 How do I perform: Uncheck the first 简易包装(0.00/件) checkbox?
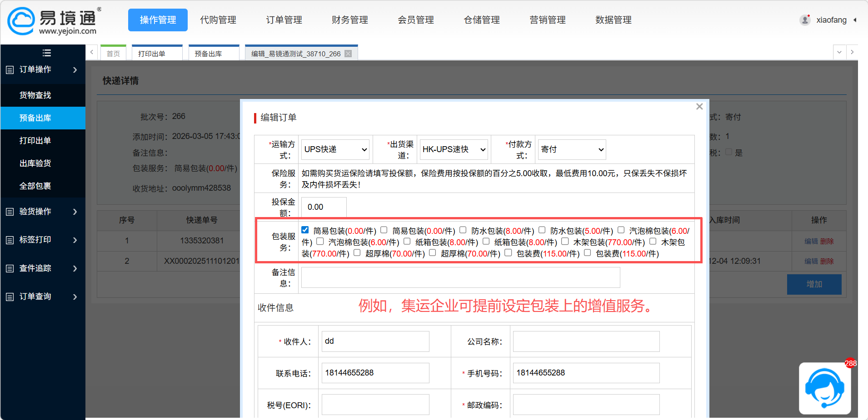tap(305, 230)
